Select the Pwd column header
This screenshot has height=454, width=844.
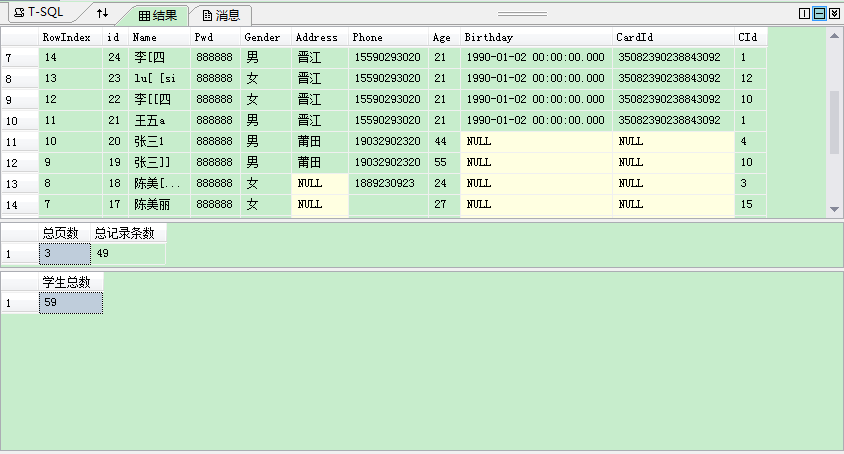tap(215, 37)
